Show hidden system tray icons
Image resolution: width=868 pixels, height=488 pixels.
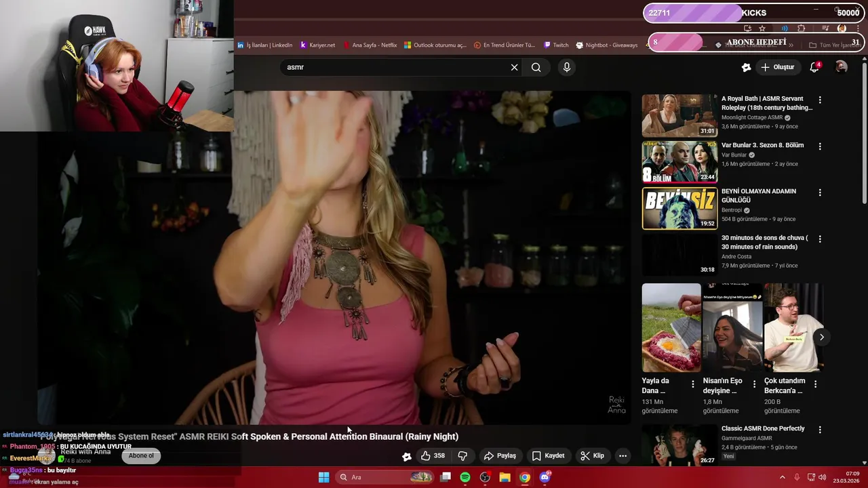782,477
